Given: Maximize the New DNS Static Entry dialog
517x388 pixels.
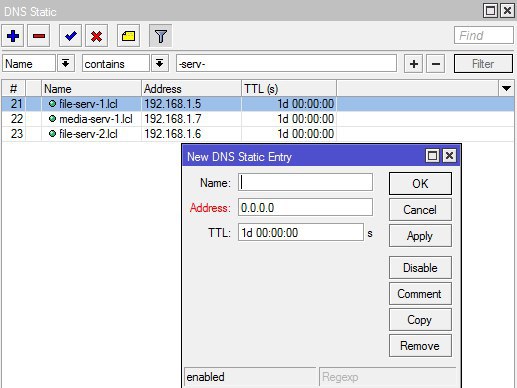Looking at the screenshot, I should tap(432, 155).
